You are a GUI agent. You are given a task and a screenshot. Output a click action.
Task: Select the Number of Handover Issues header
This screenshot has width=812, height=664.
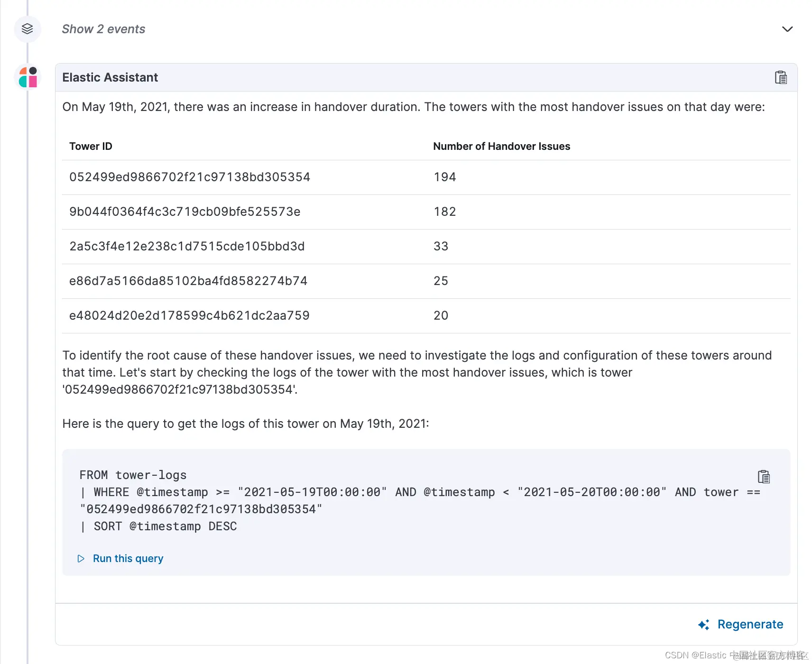501,146
